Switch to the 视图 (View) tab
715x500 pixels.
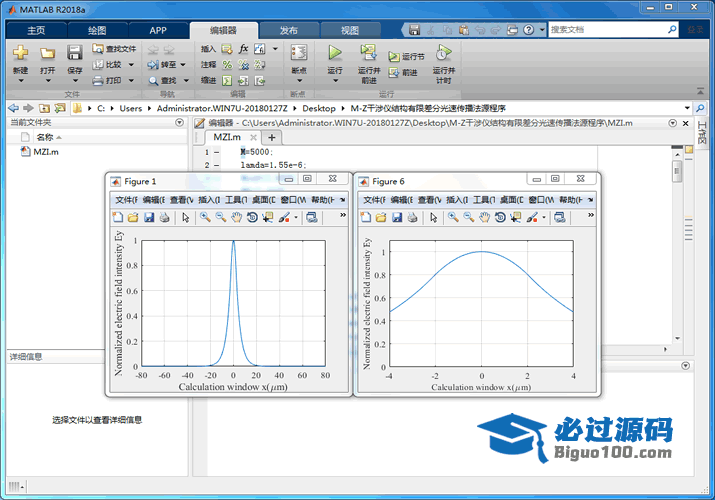tap(350, 31)
